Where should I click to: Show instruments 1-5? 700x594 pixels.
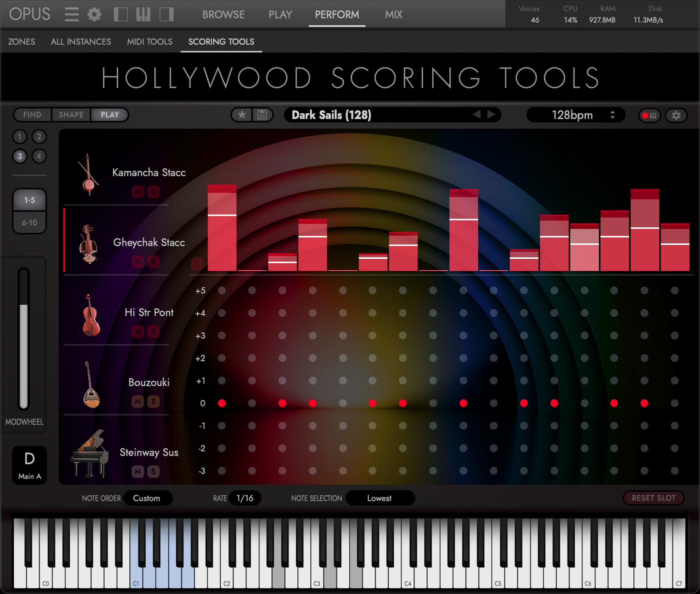pos(29,200)
